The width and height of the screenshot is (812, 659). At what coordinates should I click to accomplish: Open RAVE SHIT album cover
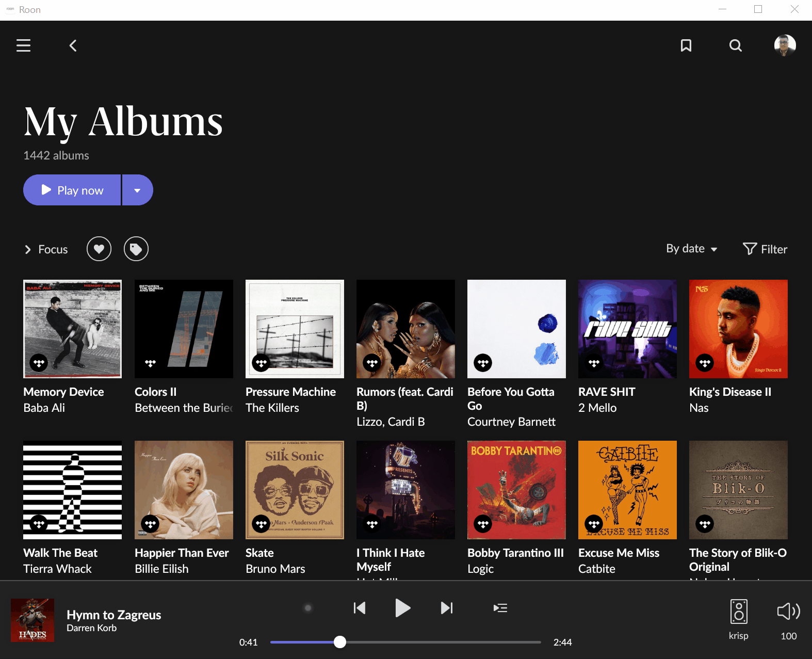click(627, 329)
